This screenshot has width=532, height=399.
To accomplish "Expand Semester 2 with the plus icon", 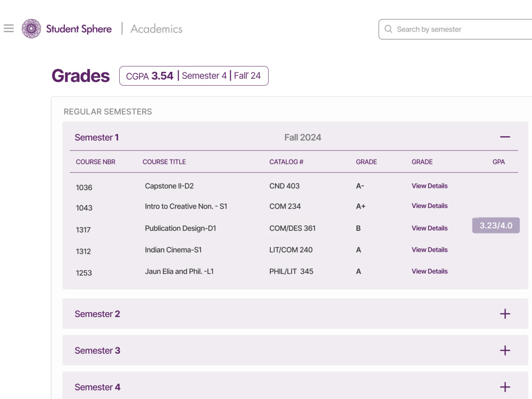I will [x=505, y=314].
